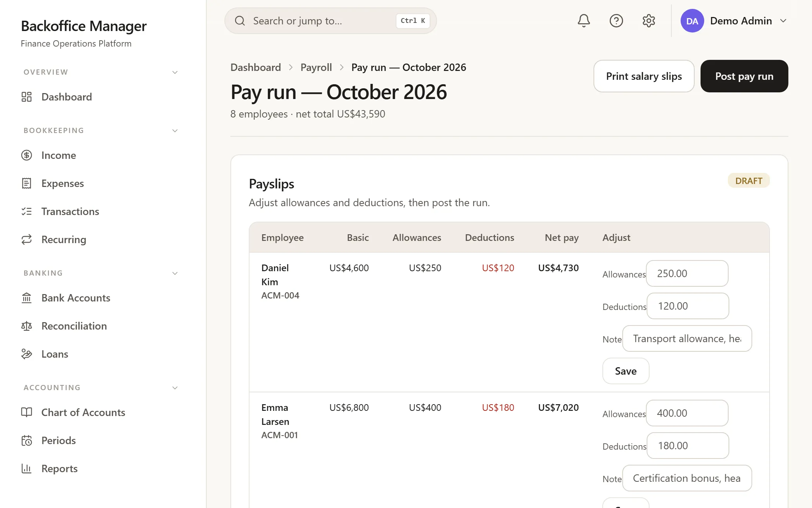The image size is (812, 508).
Task: Collapse the Bookkeeping section
Action: [175, 131]
